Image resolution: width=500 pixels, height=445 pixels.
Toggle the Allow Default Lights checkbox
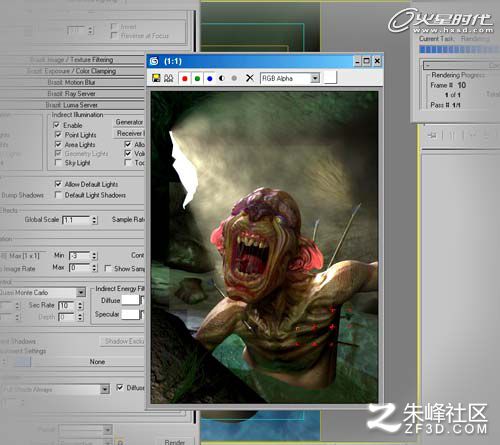point(58,184)
